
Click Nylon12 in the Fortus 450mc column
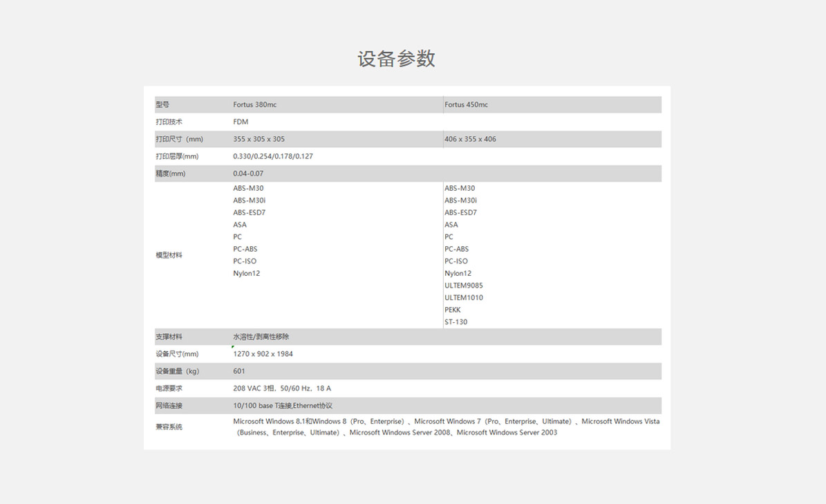click(x=458, y=273)
